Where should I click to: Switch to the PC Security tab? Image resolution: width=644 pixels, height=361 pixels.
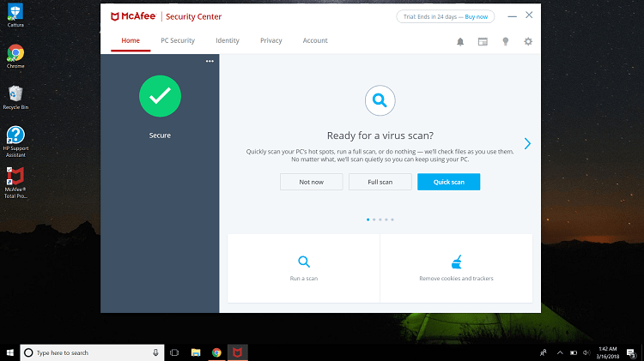pyautogui.click(x=178, y=40)
